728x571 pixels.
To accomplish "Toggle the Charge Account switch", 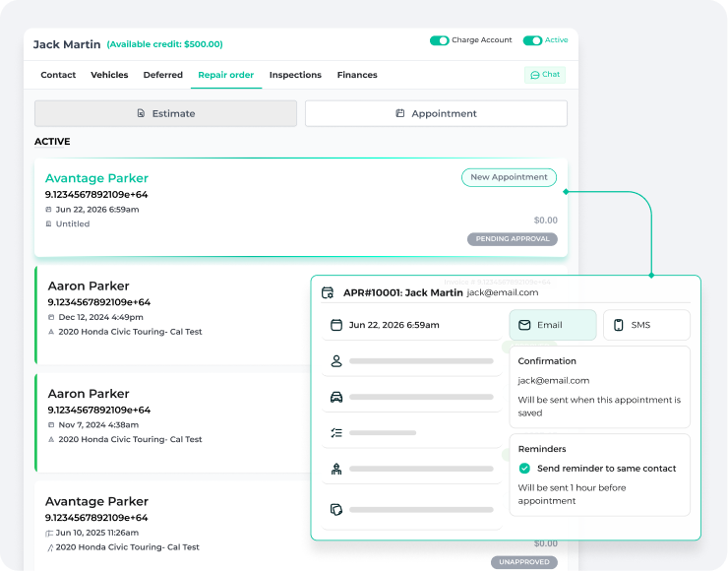I will pos(439,40).
